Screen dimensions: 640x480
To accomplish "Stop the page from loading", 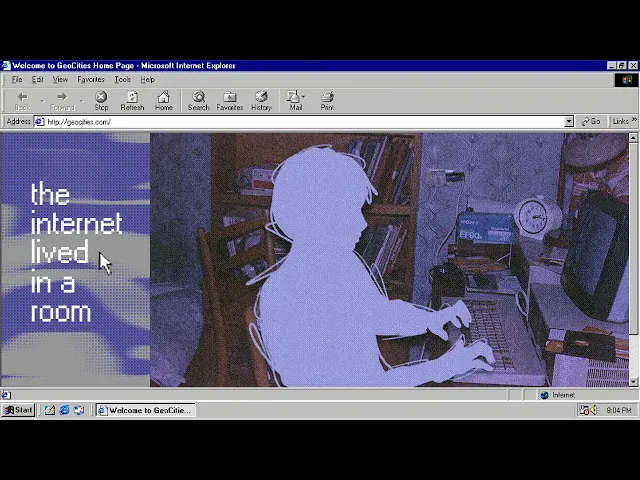I will (x=101, y=101).
